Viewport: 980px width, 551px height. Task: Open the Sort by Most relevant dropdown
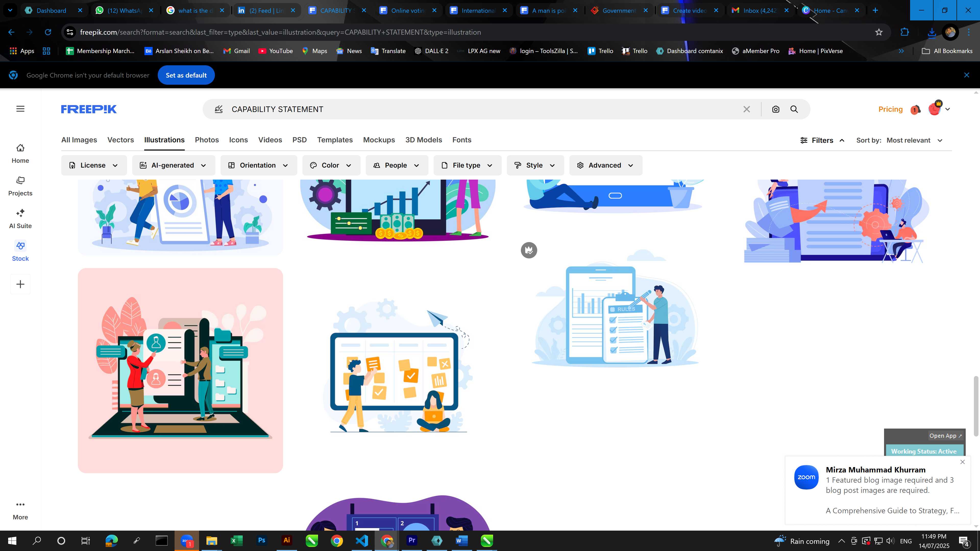point(915,140)
